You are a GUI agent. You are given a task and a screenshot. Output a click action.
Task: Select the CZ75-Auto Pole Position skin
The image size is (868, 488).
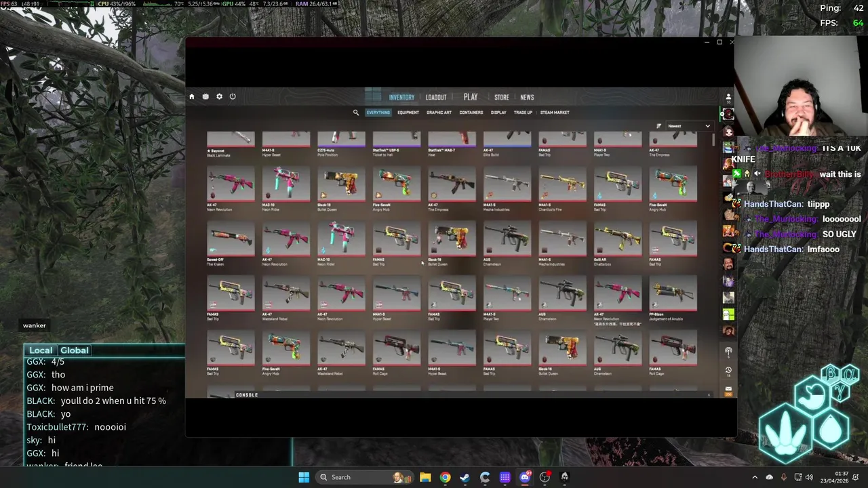coord(342,145)
